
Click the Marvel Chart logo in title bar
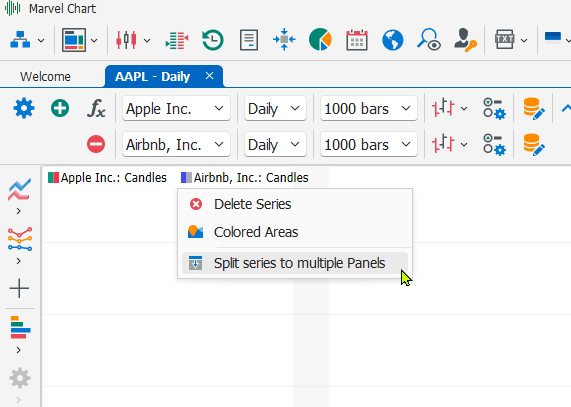tap(13, 8)
